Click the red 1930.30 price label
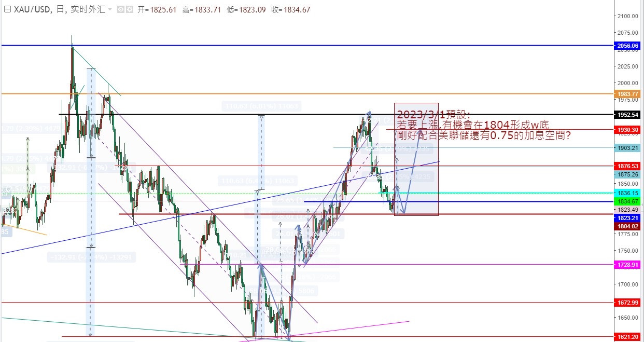Screen dimensions: 644x342 (x=628, y=129)
